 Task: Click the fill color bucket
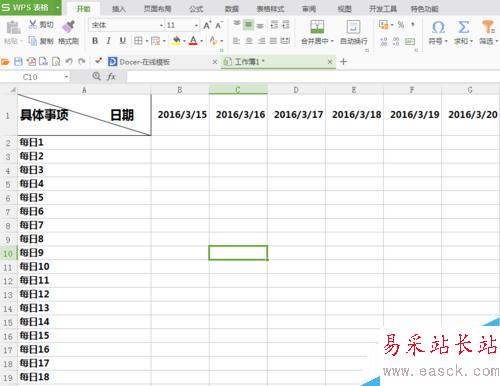point(176,41)
